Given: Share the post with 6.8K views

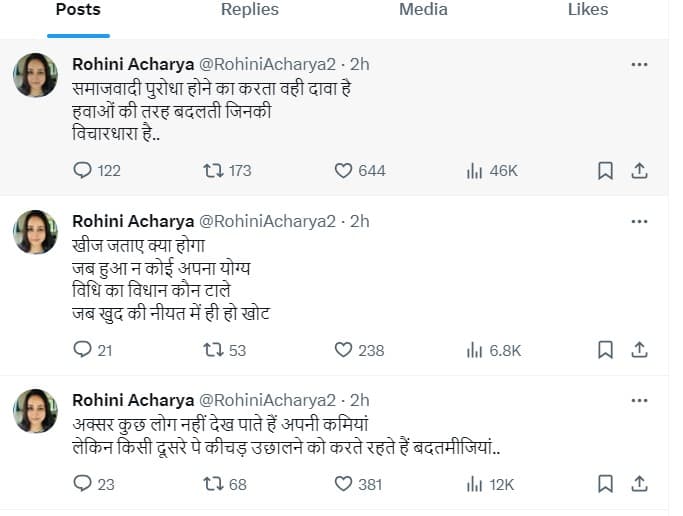Looking at the screenshot, I should (640, 350).
